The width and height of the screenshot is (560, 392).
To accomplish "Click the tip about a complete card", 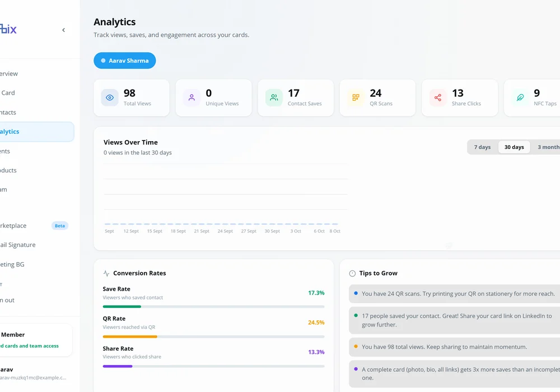I will tap(454, 374).
